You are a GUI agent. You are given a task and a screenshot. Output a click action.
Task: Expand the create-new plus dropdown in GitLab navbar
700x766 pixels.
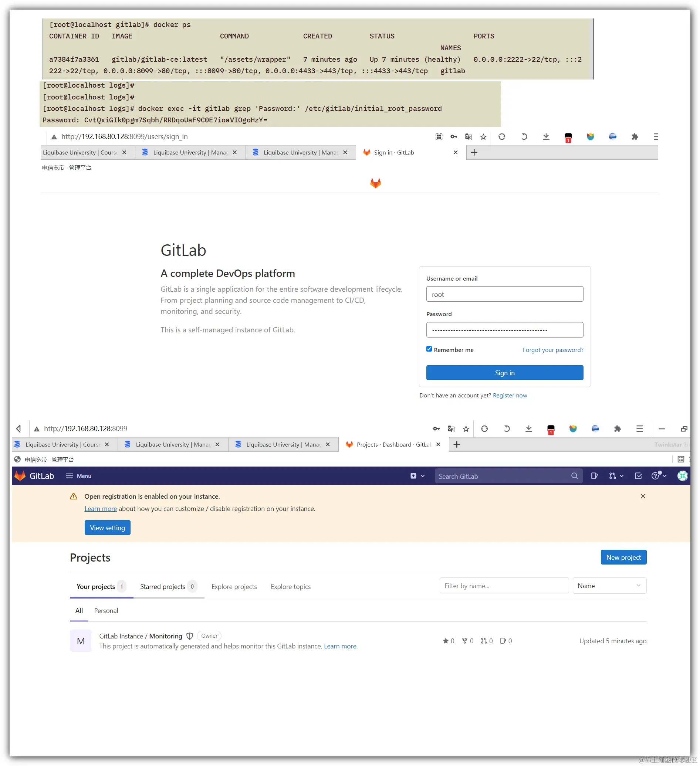point(417,476)
